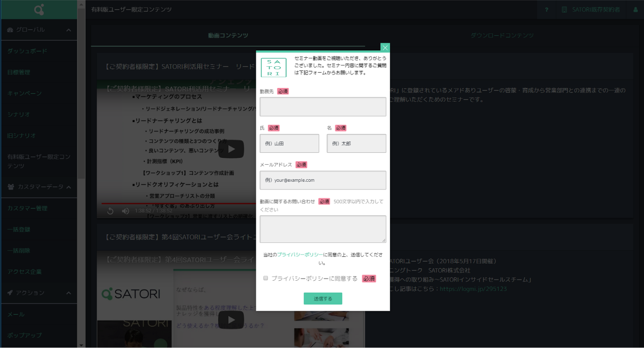The height and width of the screenshot is (348, 644).
Task: Click the building icon beside SATORI既存契約者
Action: (x=564, y=10)
